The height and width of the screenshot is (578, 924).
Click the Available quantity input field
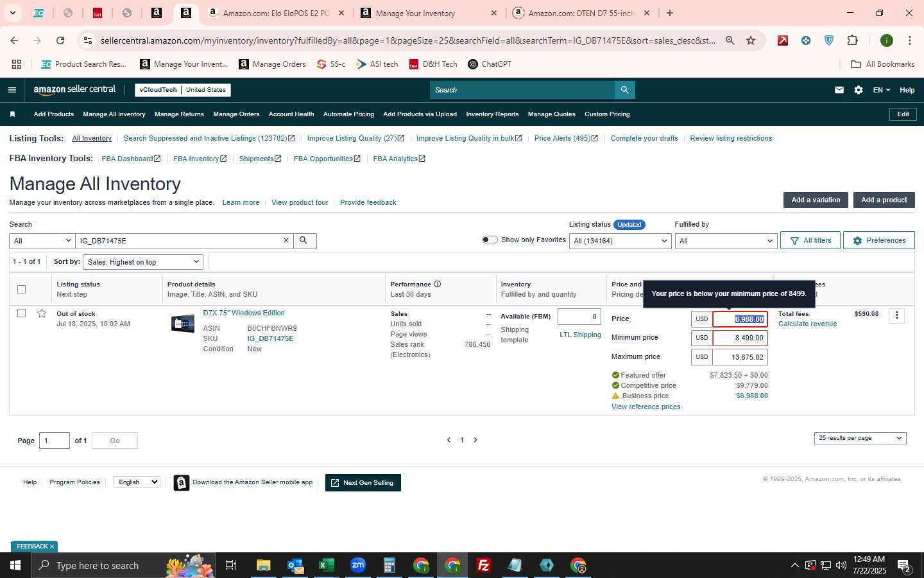click(579, 317)
